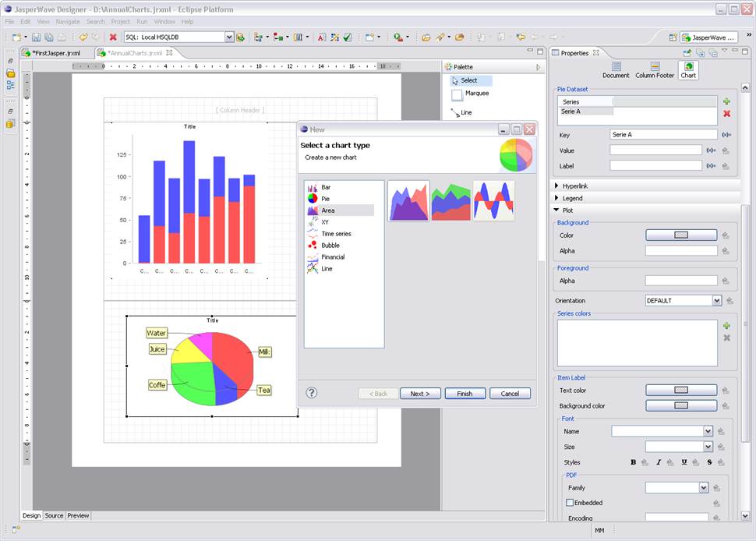Click the red X delete icon in toolbar
The height and width of the screenshot is (541, 756).
tap(113, 37)
